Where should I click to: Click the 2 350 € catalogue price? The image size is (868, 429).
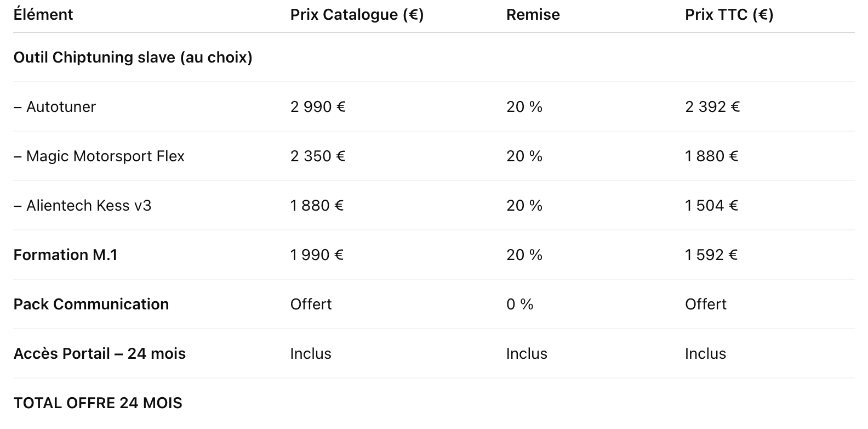[x=318, y=156]
